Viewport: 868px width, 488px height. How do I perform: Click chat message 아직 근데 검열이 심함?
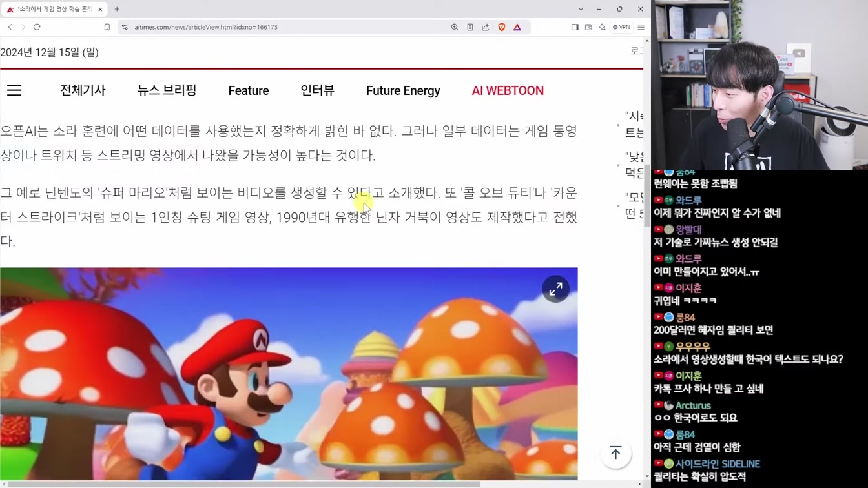[x=697, y=447]
